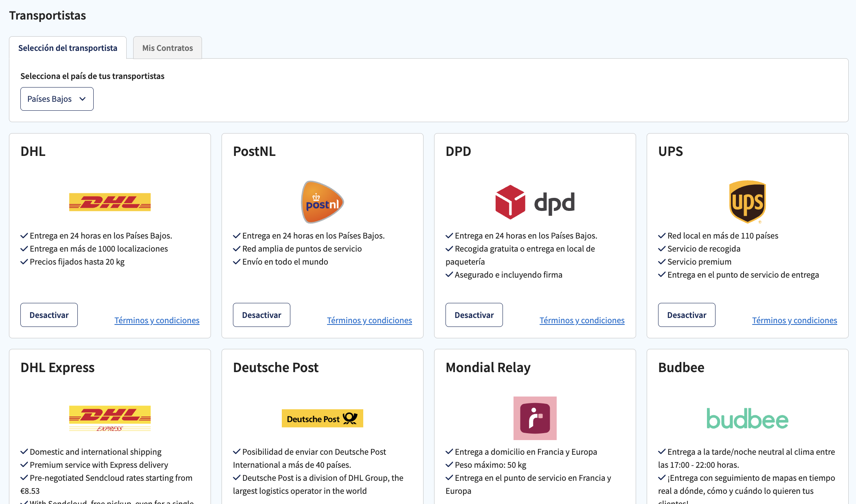Screen dimensions: 856x504
Task: Click 'Servicio de recogida' text
Action: (x=704, y=249)
